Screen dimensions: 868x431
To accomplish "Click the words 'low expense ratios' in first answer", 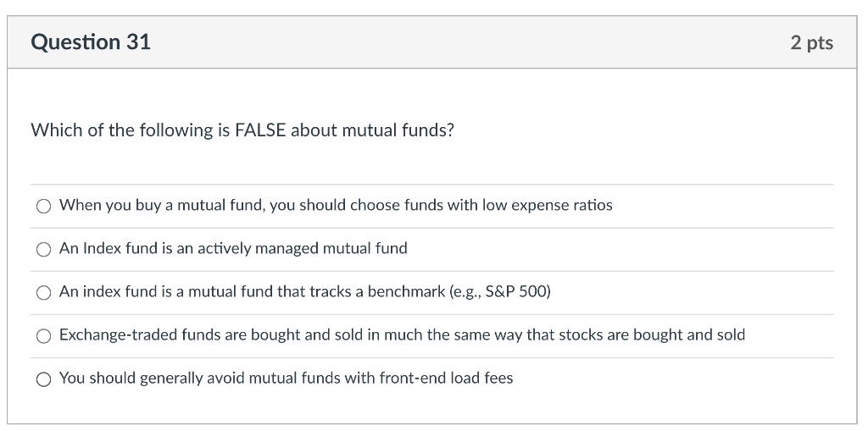I will tap(548, 206).
